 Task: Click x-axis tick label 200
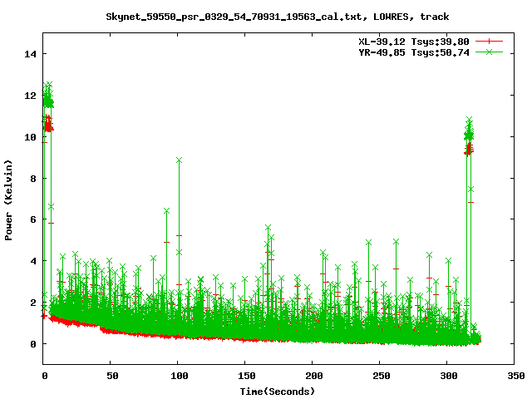pos(314,376)
